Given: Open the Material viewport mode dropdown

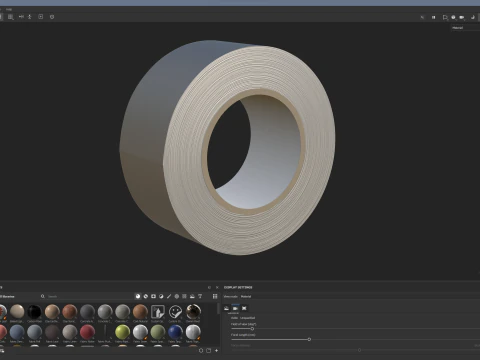Looking at the screenshot, I should pyautogui.click(x=465, y=28).
